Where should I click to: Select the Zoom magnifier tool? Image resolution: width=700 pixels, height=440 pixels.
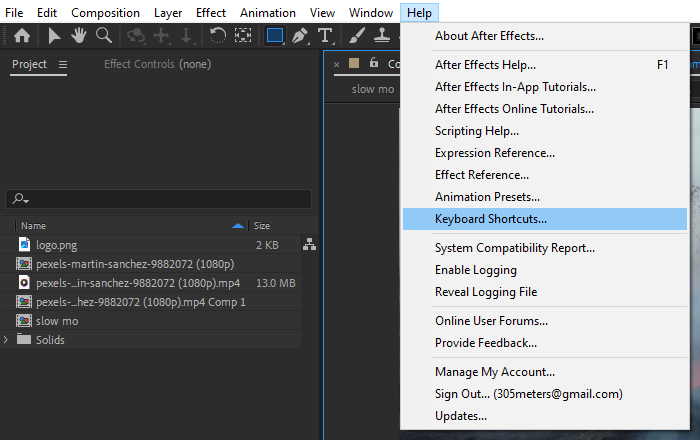point(104,36)
